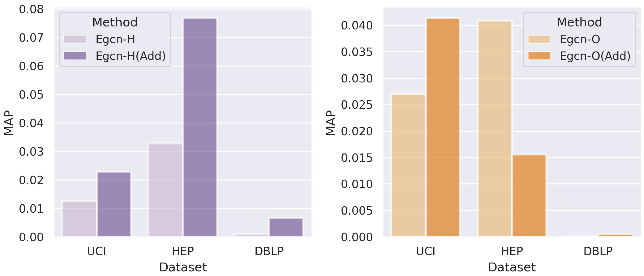The height and width of the screenshot is (276, 644).
Task: Select the Egcn-O(Add) legend label text
Action: tap(595, 56)
